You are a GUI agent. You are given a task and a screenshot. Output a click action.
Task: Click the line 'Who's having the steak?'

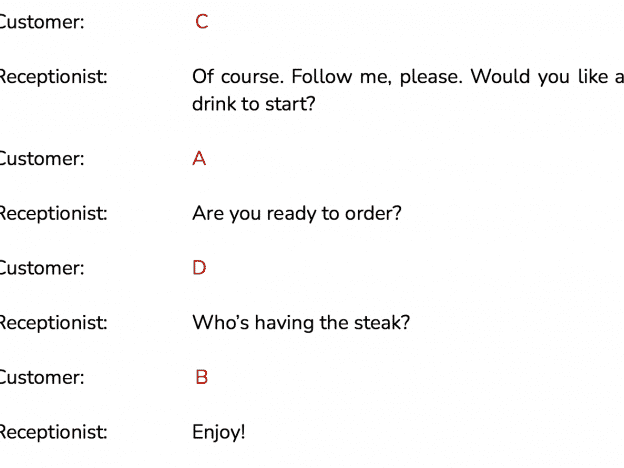coord(301,323)
